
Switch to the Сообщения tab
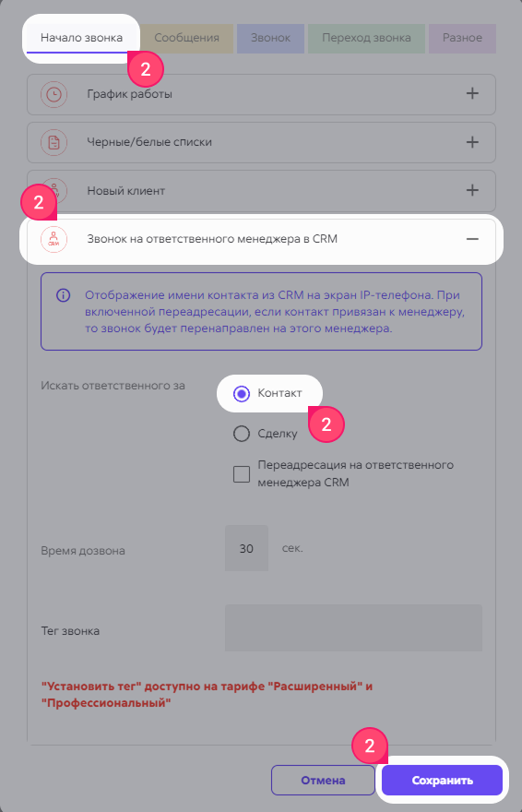[x=186, y=39]
